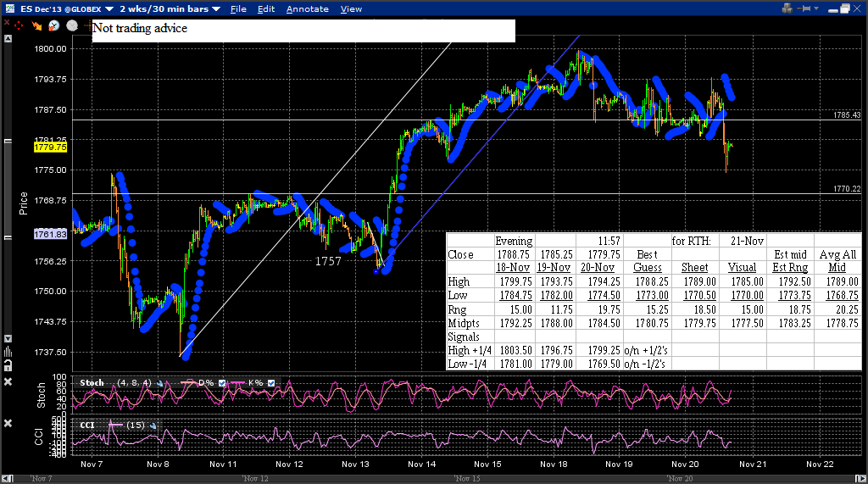Viewport: 868px width, 484px height.
Task: Click the 19-Nov column header in table
Action: click(554, 268)
